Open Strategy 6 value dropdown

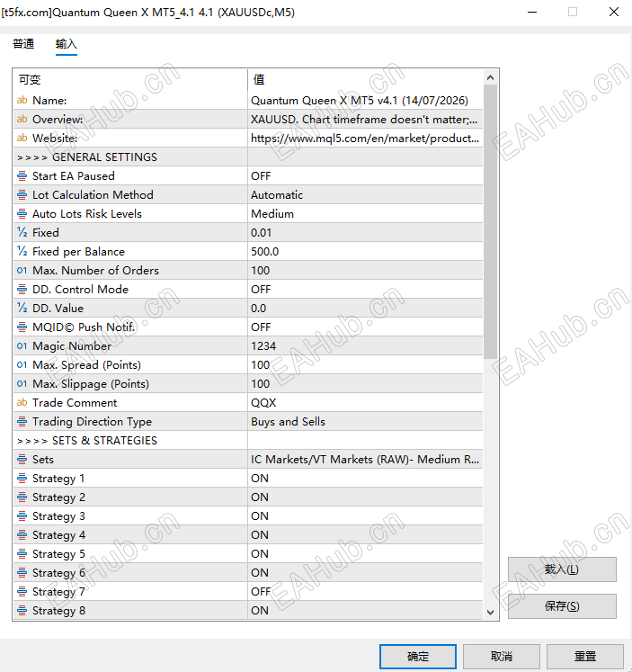(x=365, y=572)
